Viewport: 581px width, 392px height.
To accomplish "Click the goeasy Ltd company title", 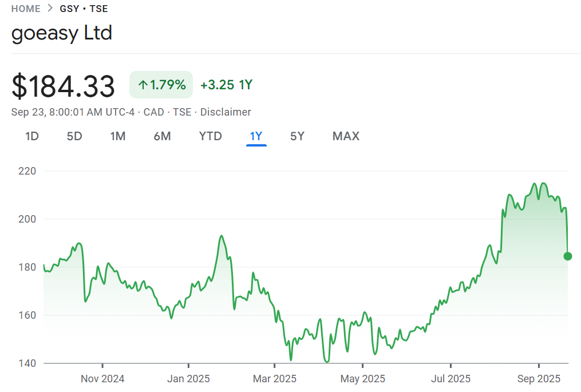I will [x=62, y=33].
